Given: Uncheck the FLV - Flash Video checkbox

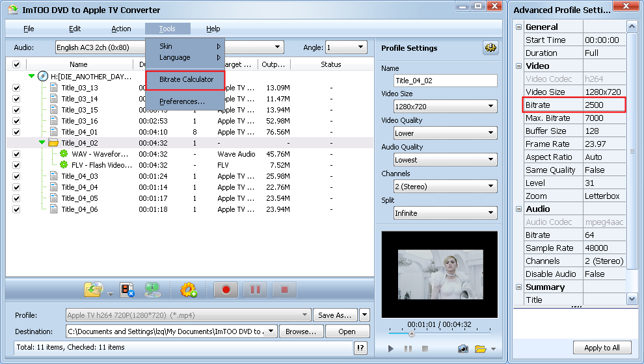Looking at the screenshot, I should click(16, 165).
